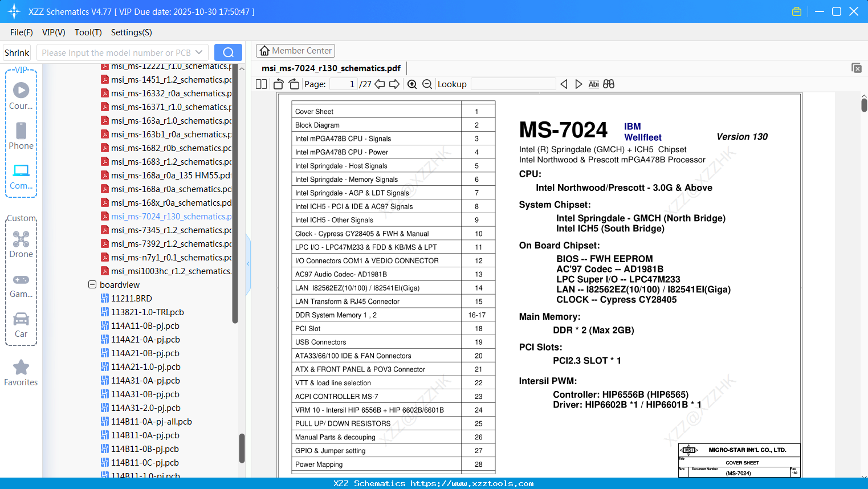This screenshot has height=489, width=868.
Task: Open the Drone category
Action: pyautogui.click(x=21, y=244)
